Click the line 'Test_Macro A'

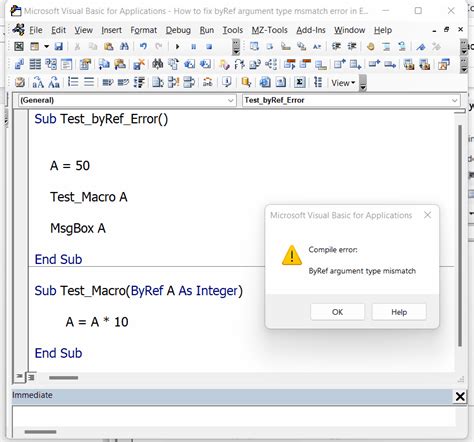pyautogui.click(x=89, y=197)
